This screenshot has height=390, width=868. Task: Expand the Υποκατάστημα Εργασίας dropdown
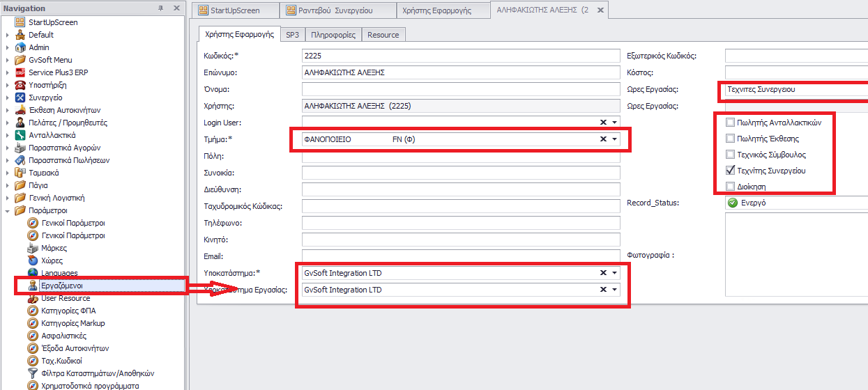point(614,290)
